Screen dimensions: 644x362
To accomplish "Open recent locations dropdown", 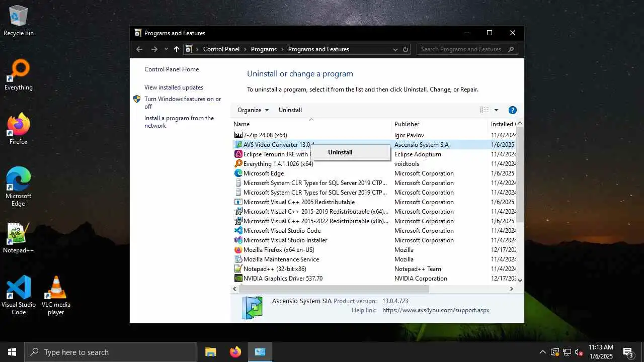I will (166, 49).
